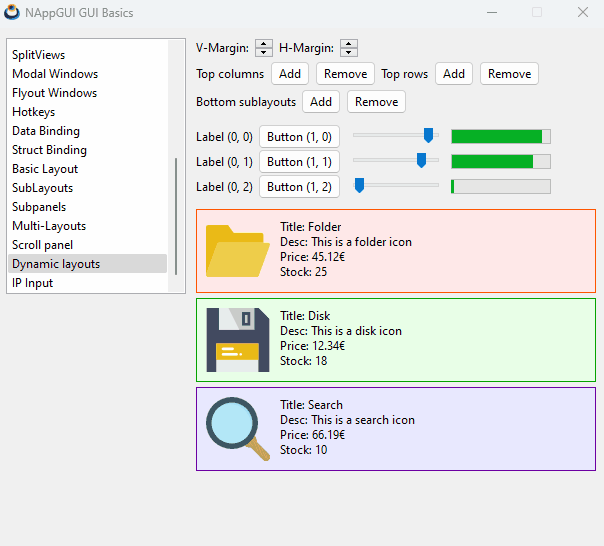The height and width of the screenshot is (546, 604).
Task: Increase the H-Margin stepper value
Action: (349, 43)
